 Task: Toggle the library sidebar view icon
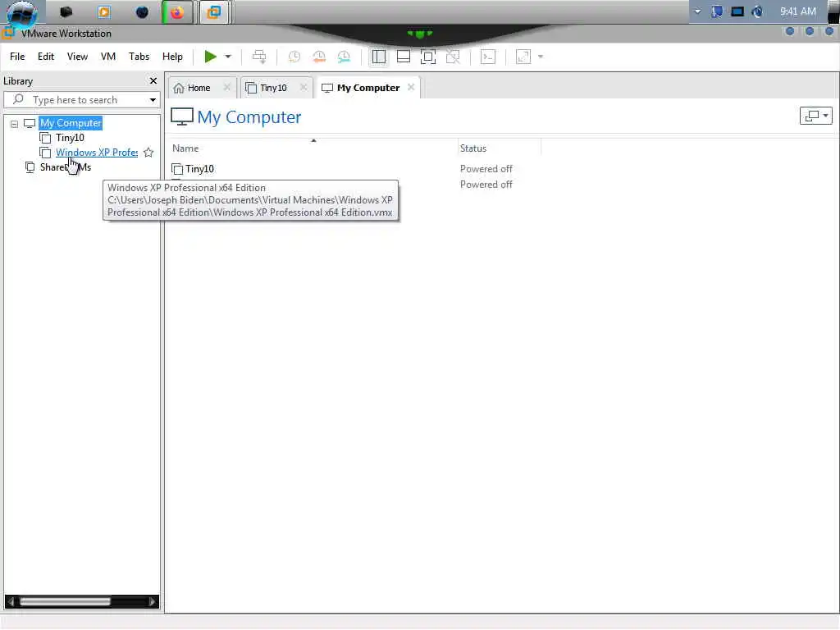pos(379,57)
